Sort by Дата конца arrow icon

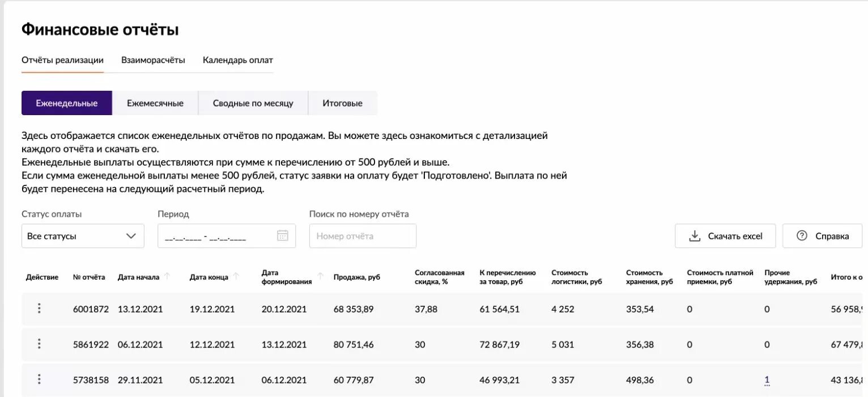236,277
